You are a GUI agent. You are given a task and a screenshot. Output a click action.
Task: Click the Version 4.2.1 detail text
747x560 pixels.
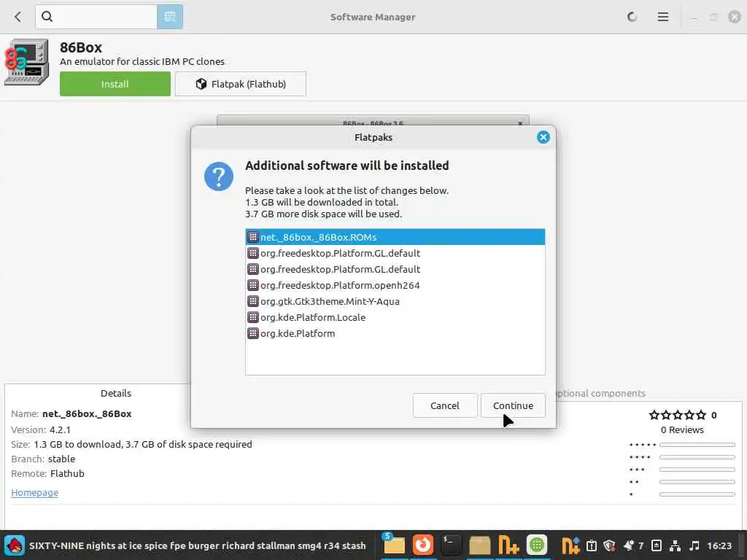(41, 429)
